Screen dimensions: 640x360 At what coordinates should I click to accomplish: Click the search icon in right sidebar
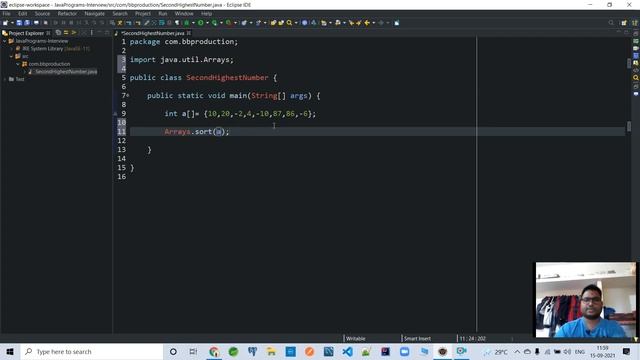pyautogui.click(x=636, y=78)
